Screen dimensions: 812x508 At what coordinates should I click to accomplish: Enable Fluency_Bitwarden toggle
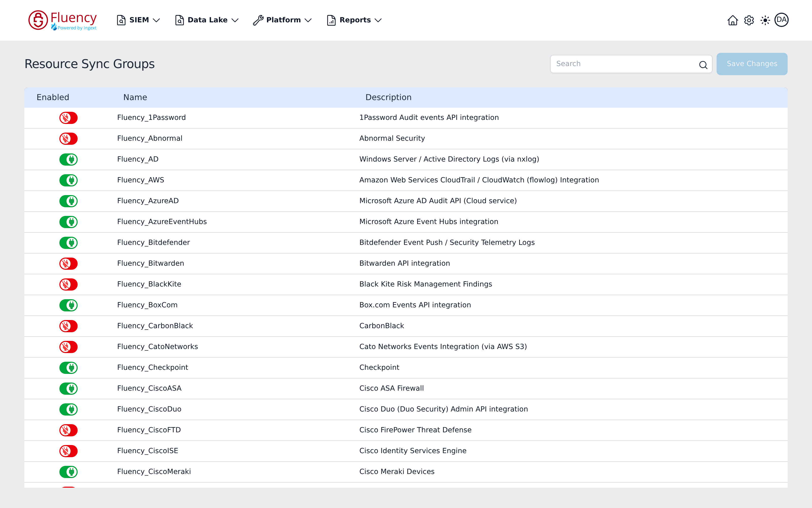point(69,264)
